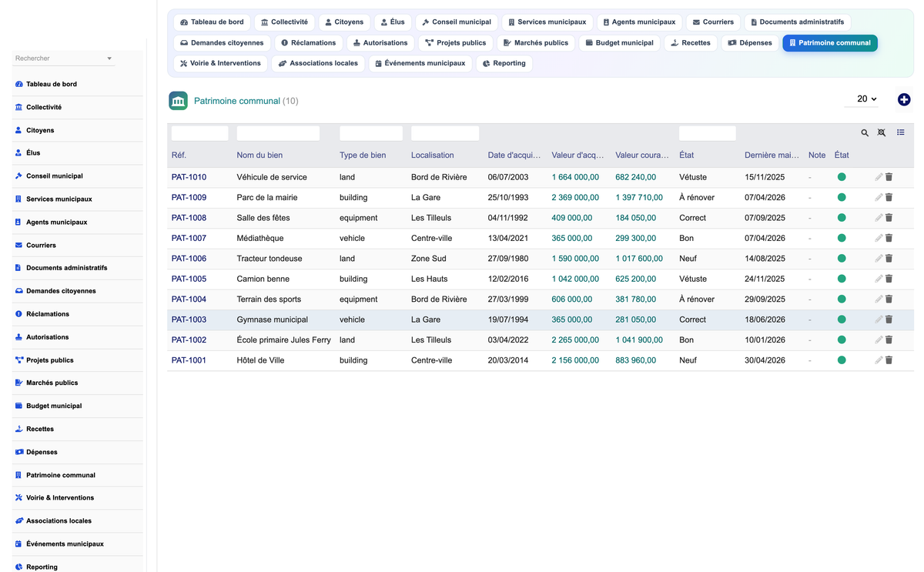The height and width of the screenshot is (572, 924).
Task: Delete the PAT-1004 Terrain des sports row
Action: pyautogui.click(x=889, y=299)
